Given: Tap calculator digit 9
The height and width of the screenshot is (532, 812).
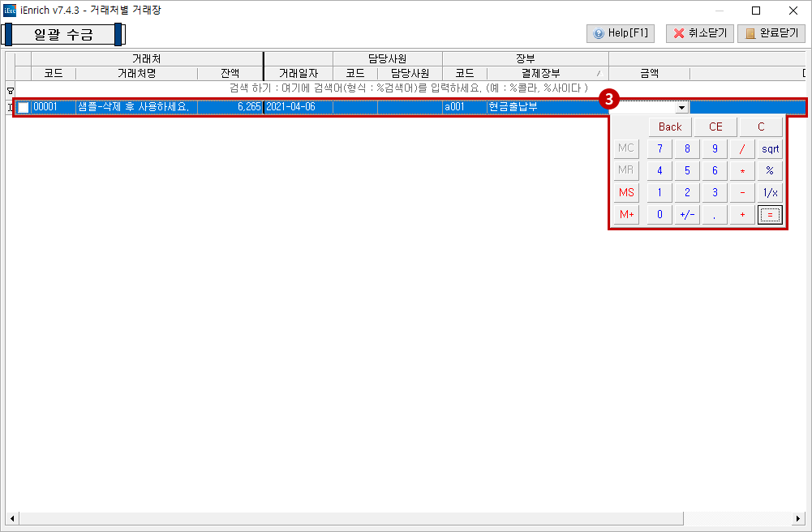Looking at the screenshot, I should 715,148.
